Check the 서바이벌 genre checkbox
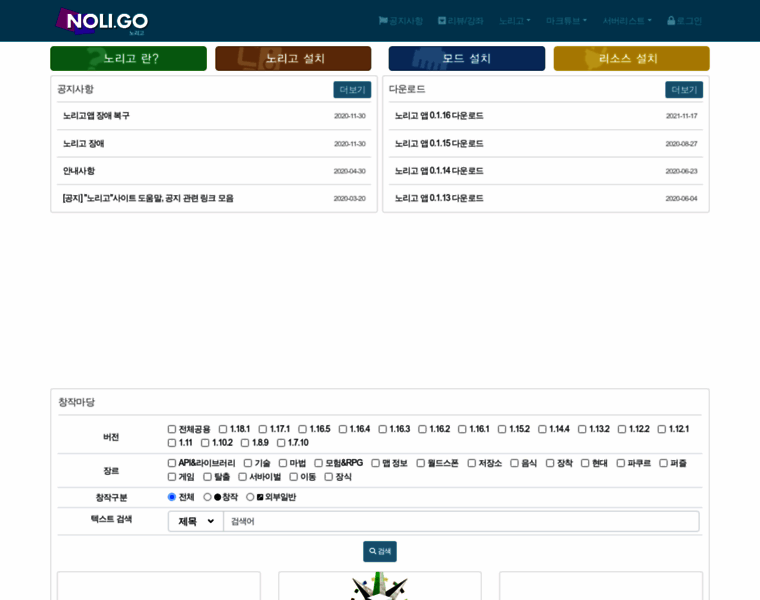This screenshot has width=760, height=600. point(242,477)
